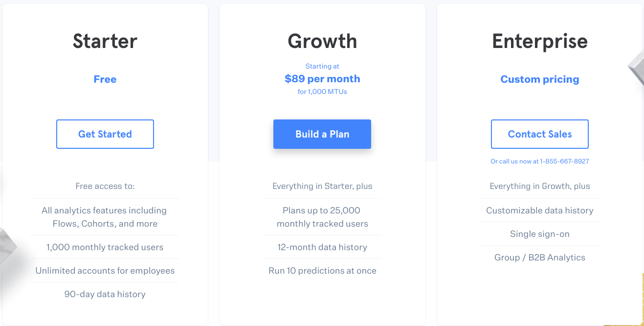The image size is (644, 326).
Task: Select the Starter plan heading
Action: click(x=105, y=41)
